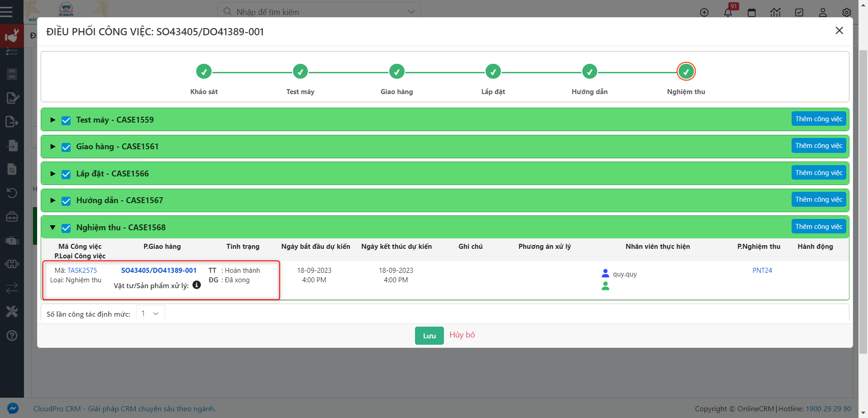Image resolution: width=868 pixels, height=418 pixels.
Task: Click the undo history sidebar icon
Action: point(12,193)
